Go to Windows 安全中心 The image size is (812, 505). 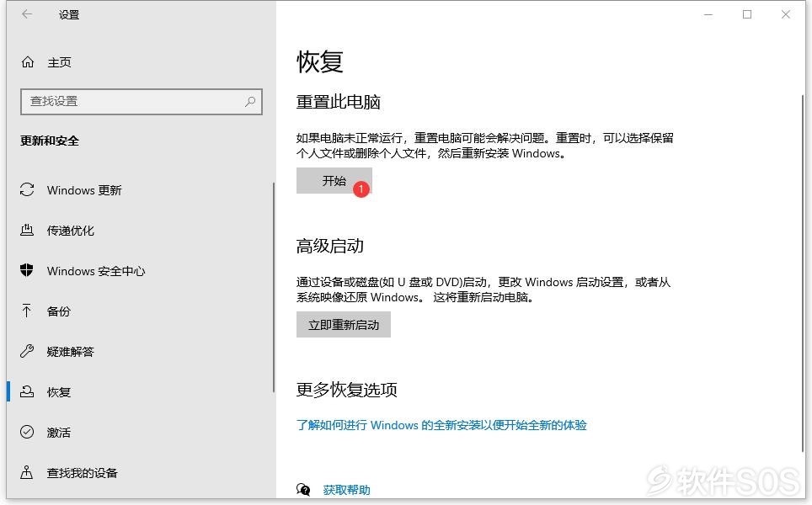coord(96,271)
